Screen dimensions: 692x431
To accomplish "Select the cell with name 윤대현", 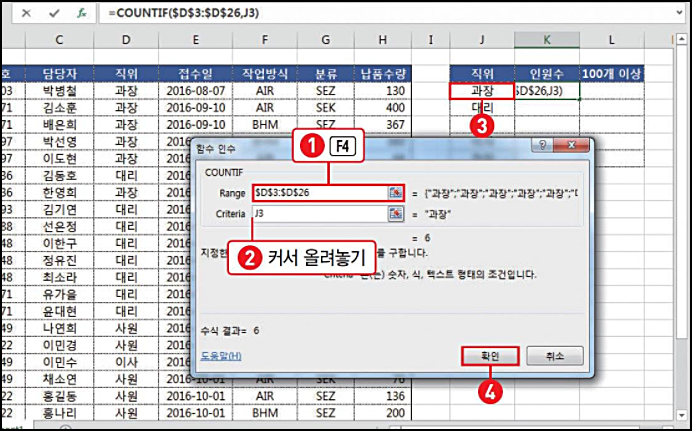I will click(59, 311).
